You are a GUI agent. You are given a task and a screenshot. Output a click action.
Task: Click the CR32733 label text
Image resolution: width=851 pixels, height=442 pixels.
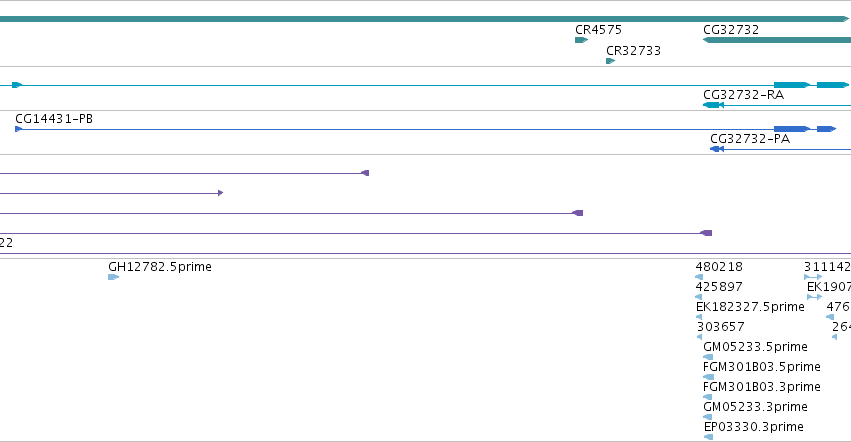coord(633,50)
